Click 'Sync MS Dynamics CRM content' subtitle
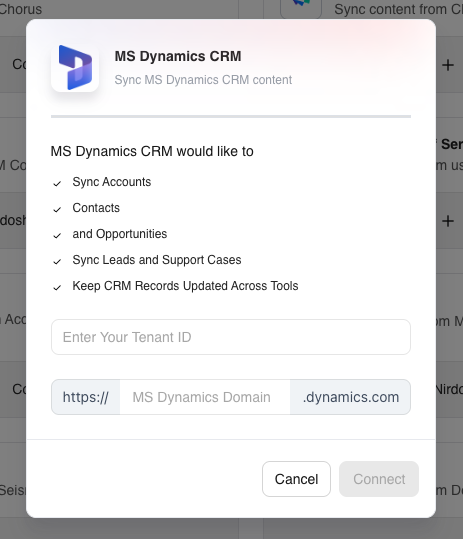This screenshot has width=463, height=539. click(x=203, y=80)
